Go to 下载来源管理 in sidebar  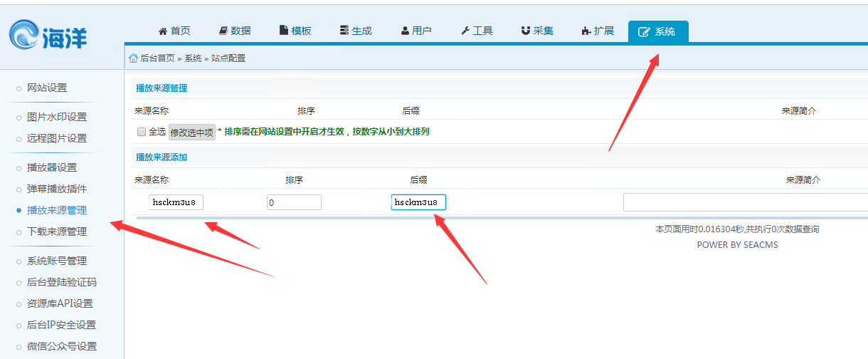click(x=57, y=231)
